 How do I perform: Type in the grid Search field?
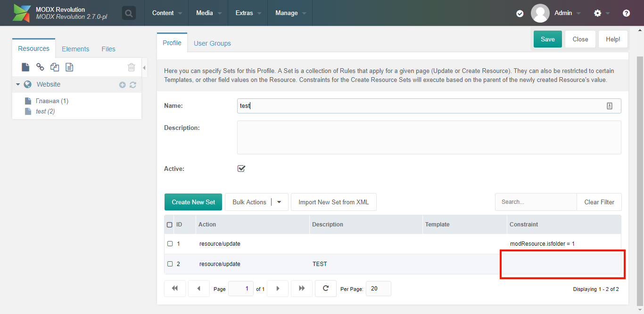536,201
